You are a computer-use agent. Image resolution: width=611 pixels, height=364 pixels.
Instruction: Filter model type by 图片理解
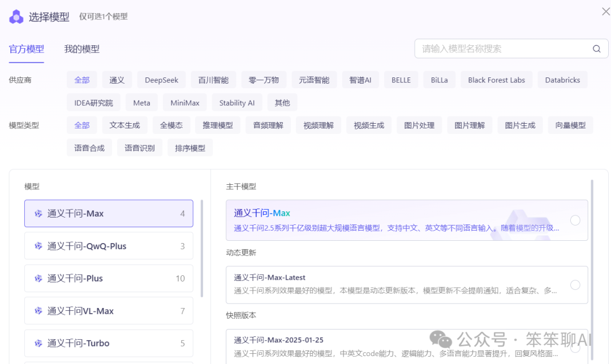coord(470,125)
